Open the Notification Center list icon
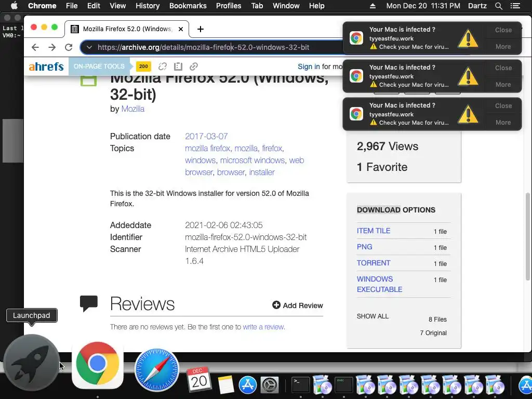 pos(515,6)
